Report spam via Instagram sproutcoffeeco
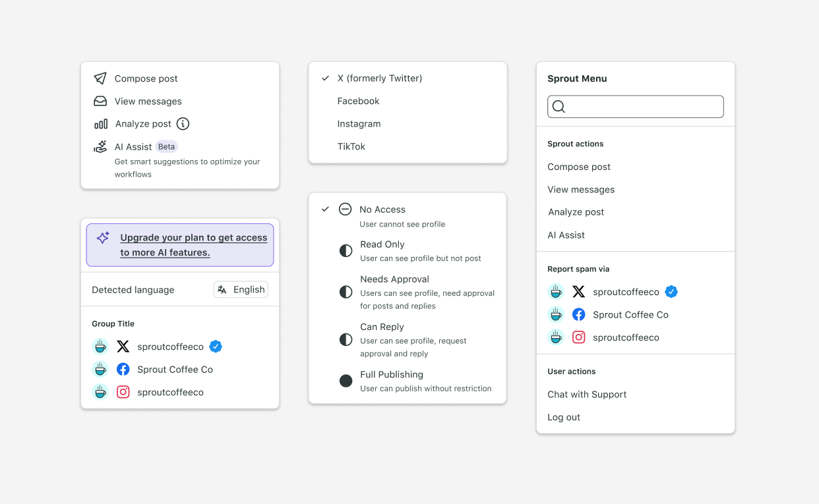 click(x=636, y=337)
